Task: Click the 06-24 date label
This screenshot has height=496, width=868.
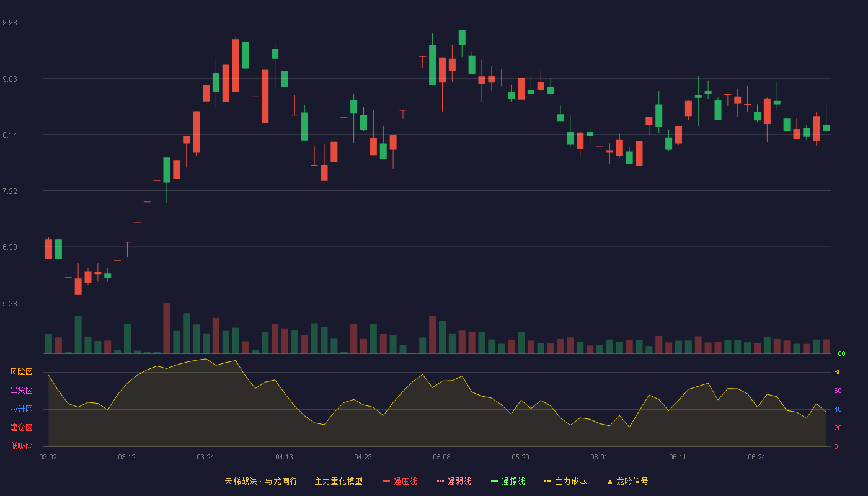Action: (x=756, y=457)
